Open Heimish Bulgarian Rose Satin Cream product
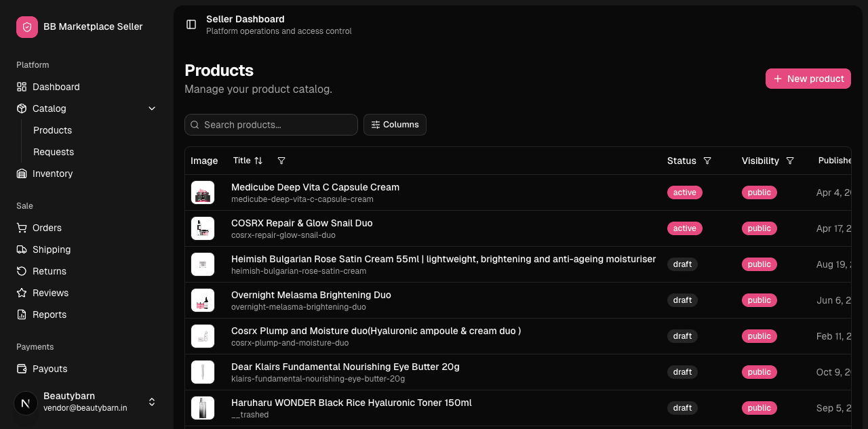Viewport: 868px width, 429px height. pos(443,259)
